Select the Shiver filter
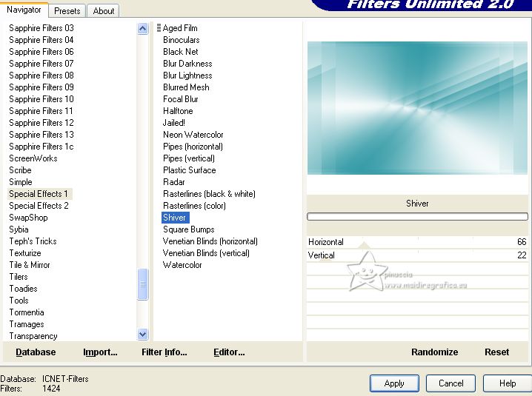The width and height of the screenshot is (532, 396). click(174, 218)
